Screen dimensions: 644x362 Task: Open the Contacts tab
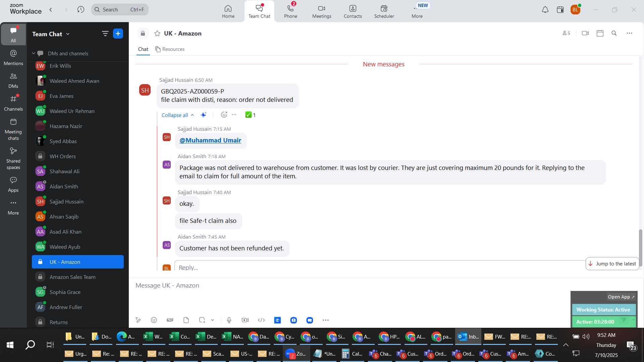coord(353,11)
